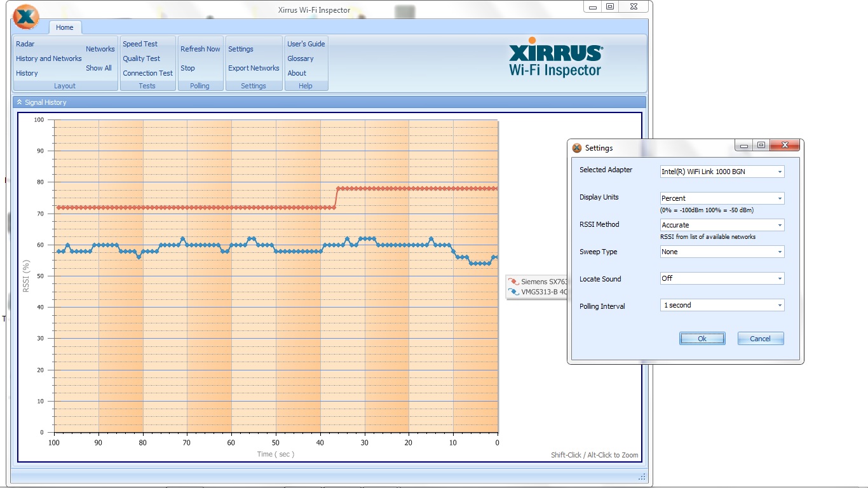Click the VMG5313-B blue legend marker
868x488 pixels.
click(513, 292)
